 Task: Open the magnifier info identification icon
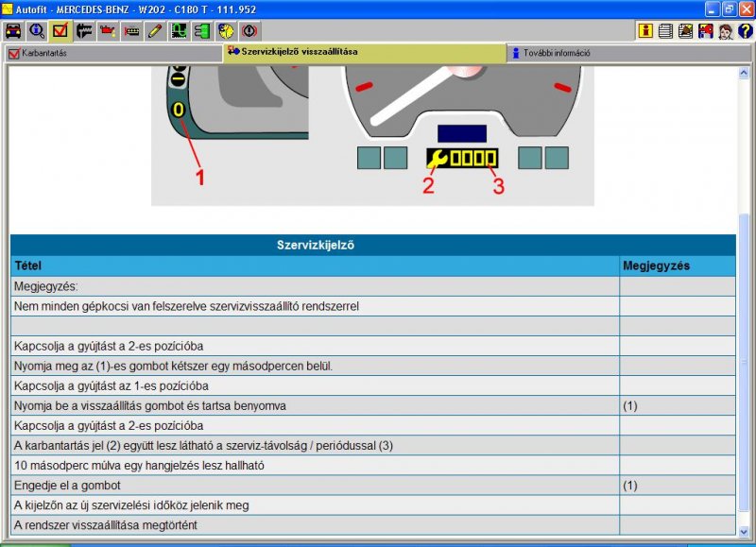pyautogui.click(x=37, y=31)
